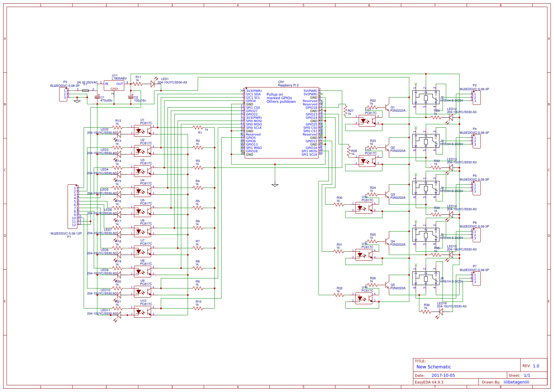Click resistor R11 near the regulator output
This screenshot has height=392, width=554.
click(x=137, y=84)
